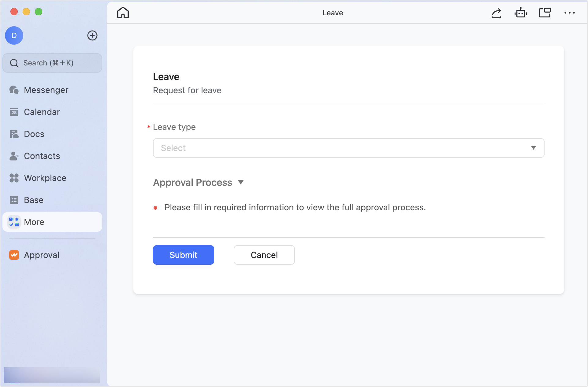
Task: Open the Docs section
Action: pos(34,134)
